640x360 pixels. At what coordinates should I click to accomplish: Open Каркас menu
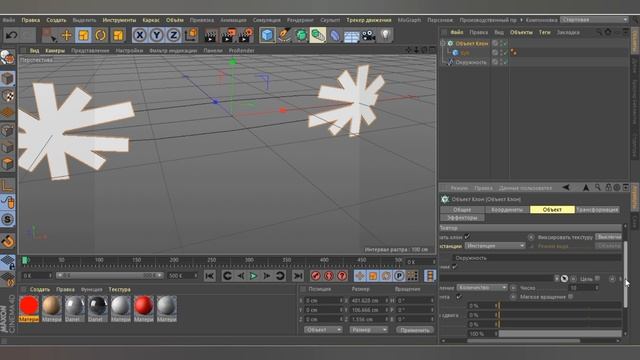151,20
